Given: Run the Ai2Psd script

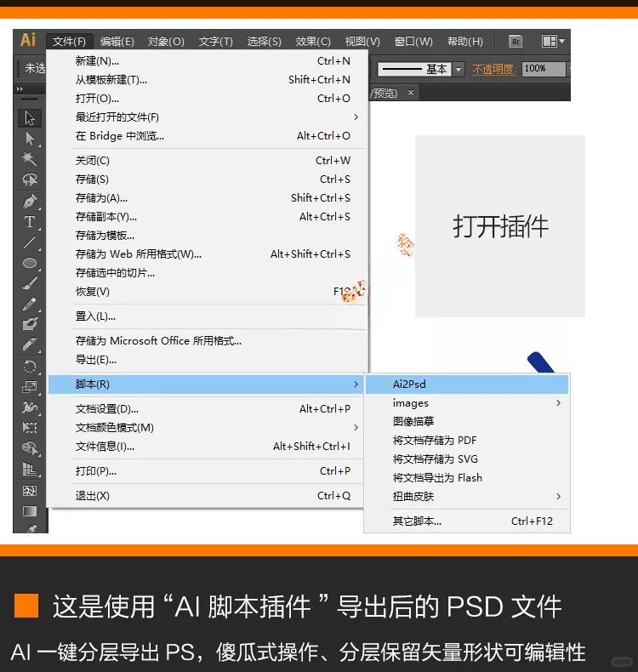Looking at the screenshot, I should (x=467, y=384).
